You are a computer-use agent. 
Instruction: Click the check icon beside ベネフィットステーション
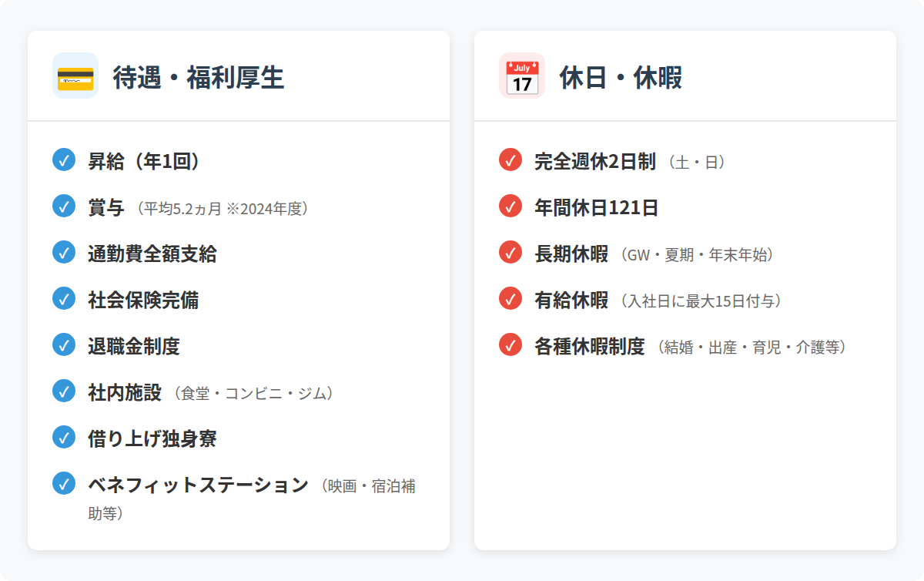(x=64, y=483)
